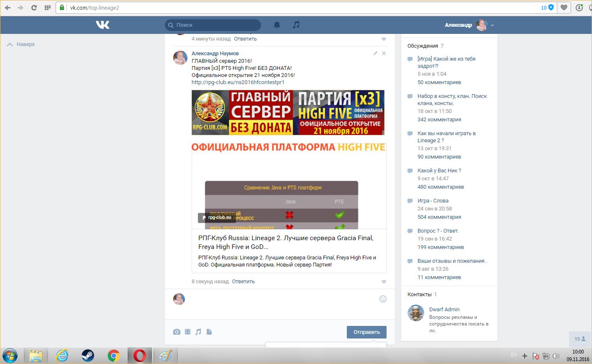Viewport: 592px width, 364px height.
Task: Open the Обсуждения discussions section
Action: [x=423, y=46]
